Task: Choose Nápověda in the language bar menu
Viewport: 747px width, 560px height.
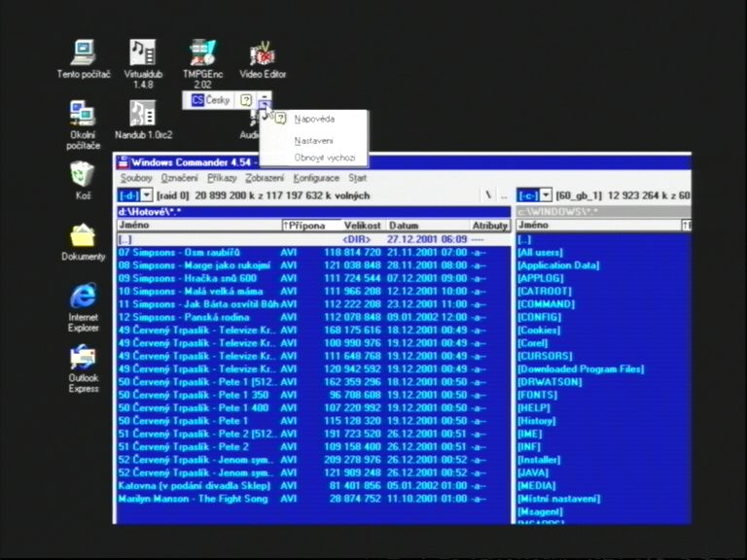Action: 314,119
